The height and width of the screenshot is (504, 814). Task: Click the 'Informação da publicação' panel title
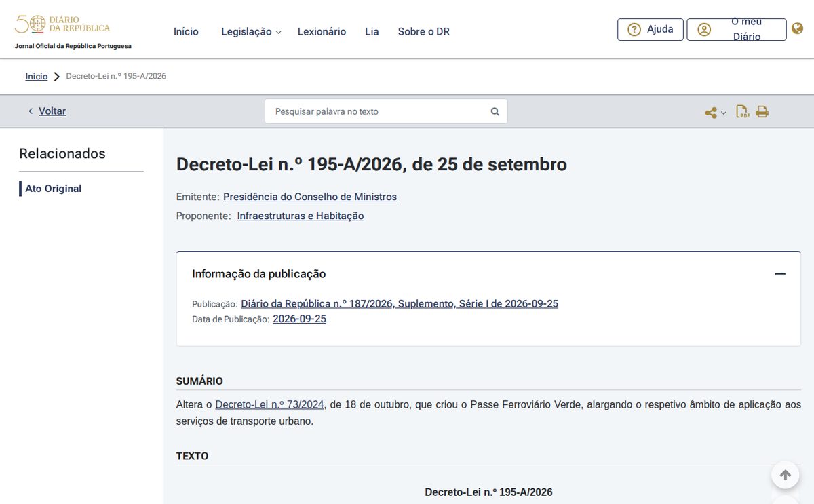[x=259, y=274]
